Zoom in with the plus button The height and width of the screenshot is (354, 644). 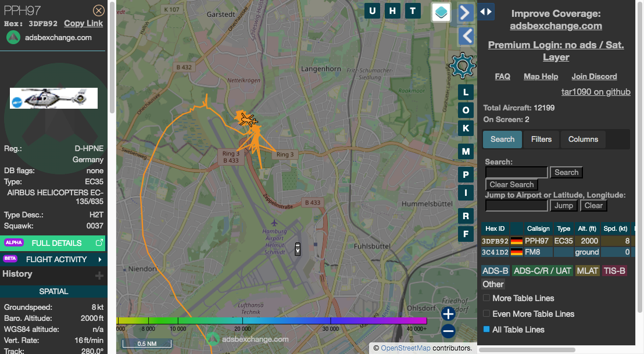[448, 314]
